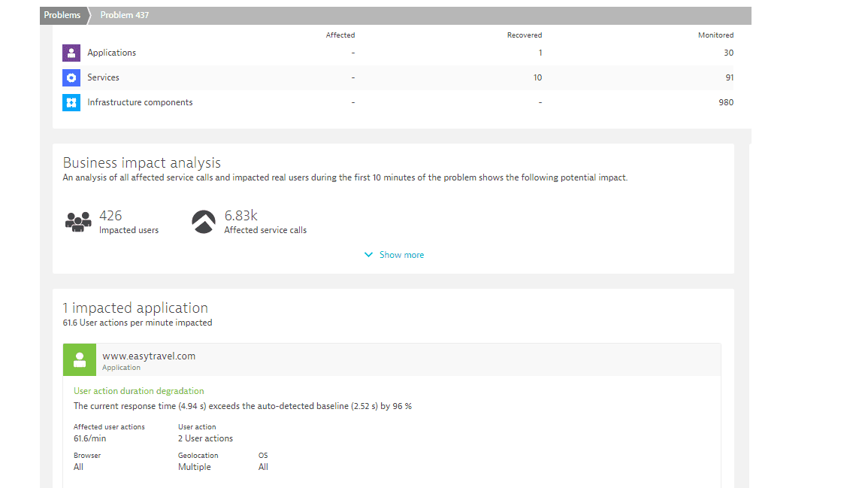The width and height of the screenshot is (868, 488).
Task: Open the www.easytravel.com application
Action: (149, 356)
